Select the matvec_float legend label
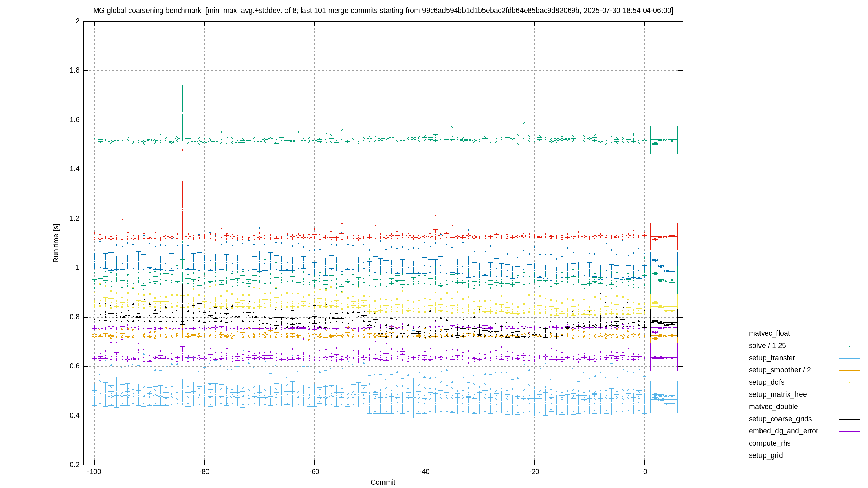The height and width of the screenshot is (488, 868). click(x=769, y=333)
